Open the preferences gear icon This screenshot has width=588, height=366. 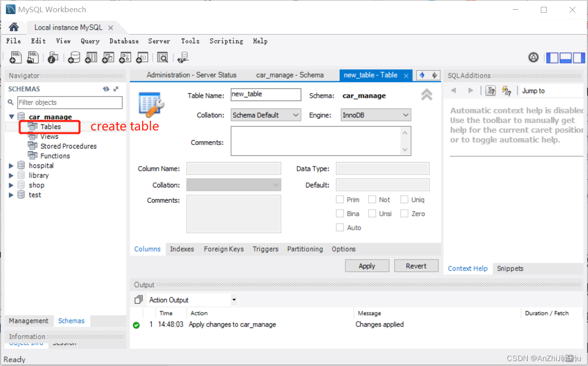[x=534, y=57]
